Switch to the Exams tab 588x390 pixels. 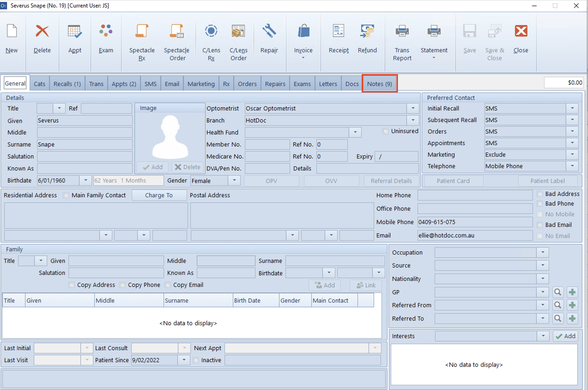click(x=302, y=84)
